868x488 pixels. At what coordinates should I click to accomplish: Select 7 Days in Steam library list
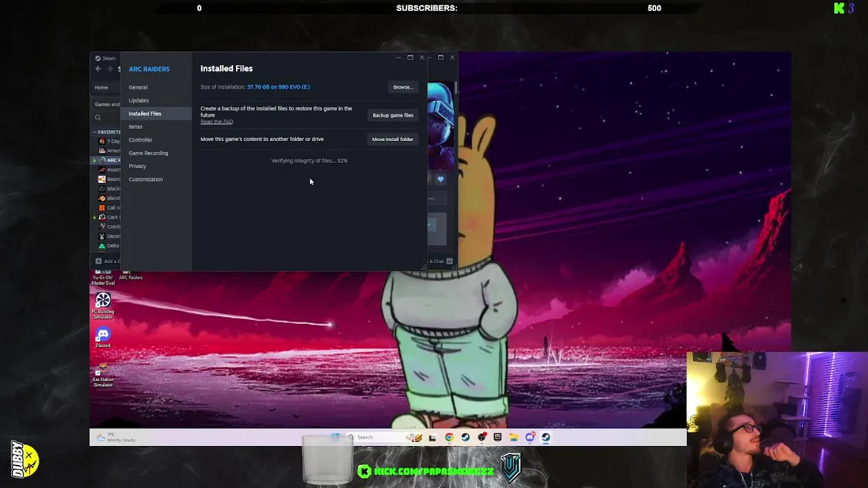pyautogui.click(x=109, y=141)
